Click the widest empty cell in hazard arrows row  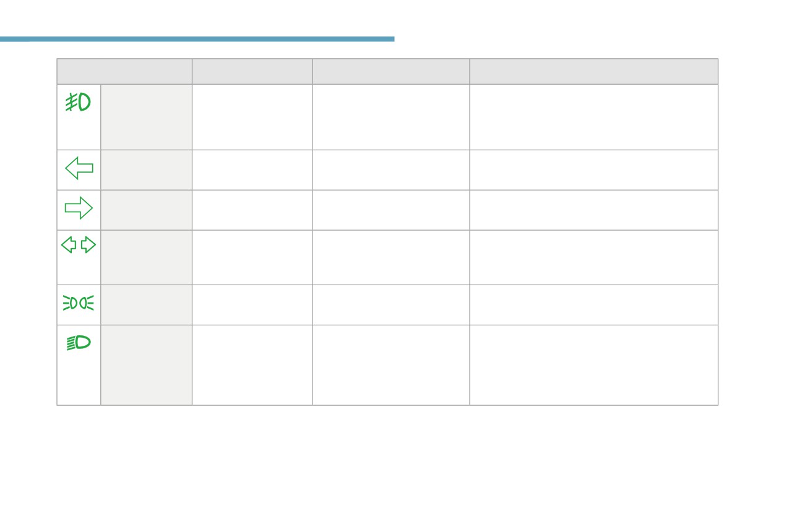point(594,257)
